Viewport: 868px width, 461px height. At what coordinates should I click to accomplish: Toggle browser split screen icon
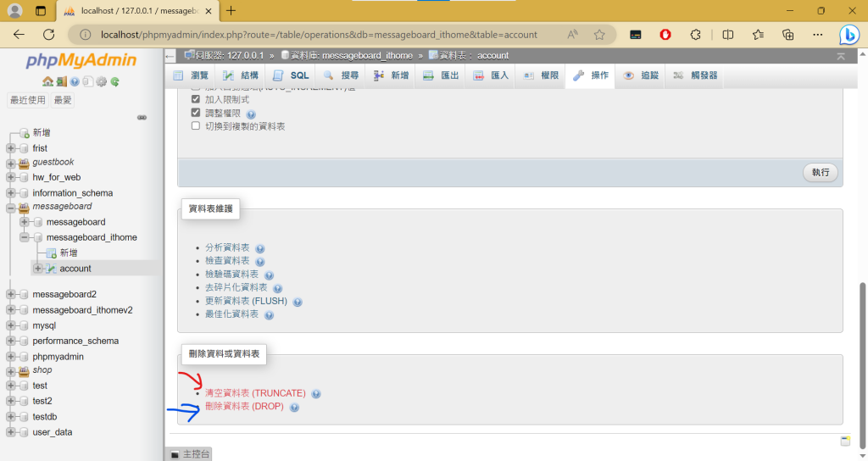coord(728,34)
